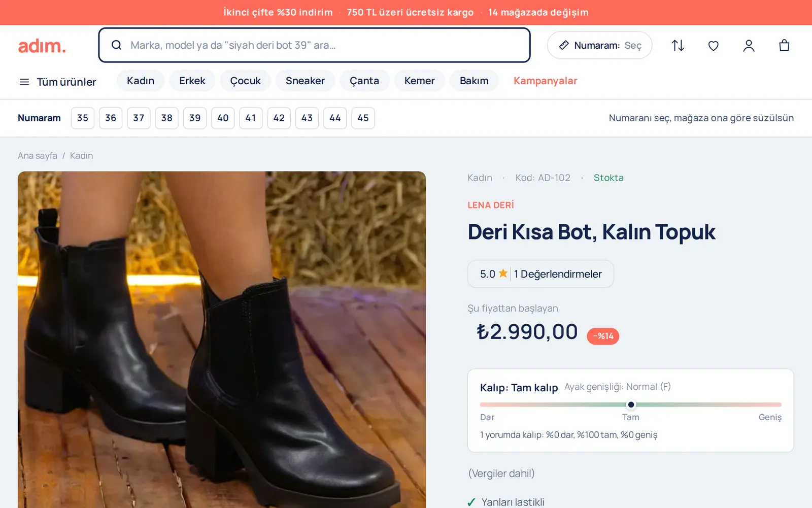Click the Kod: AD-102 text
The height and width of the screenshot is (508, 812).
(x=543, y=178)
